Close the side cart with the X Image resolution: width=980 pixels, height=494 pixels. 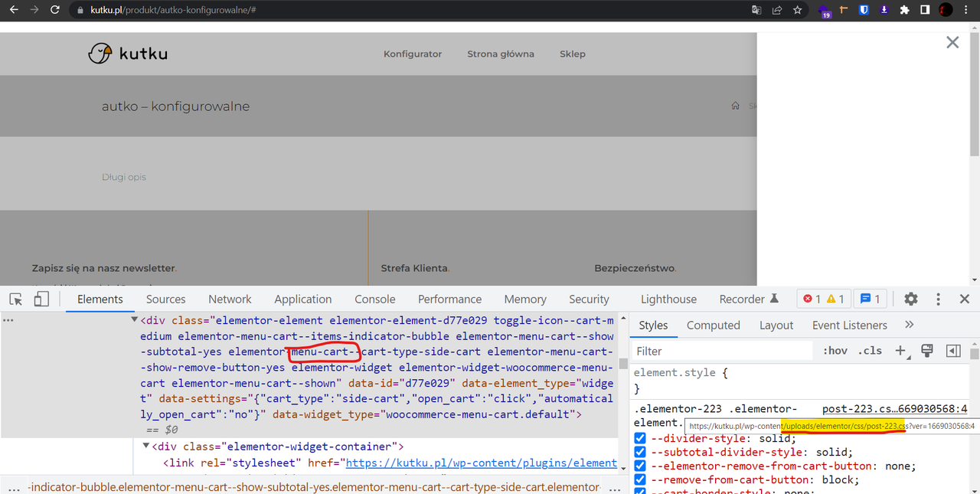[x=952, y=43]
